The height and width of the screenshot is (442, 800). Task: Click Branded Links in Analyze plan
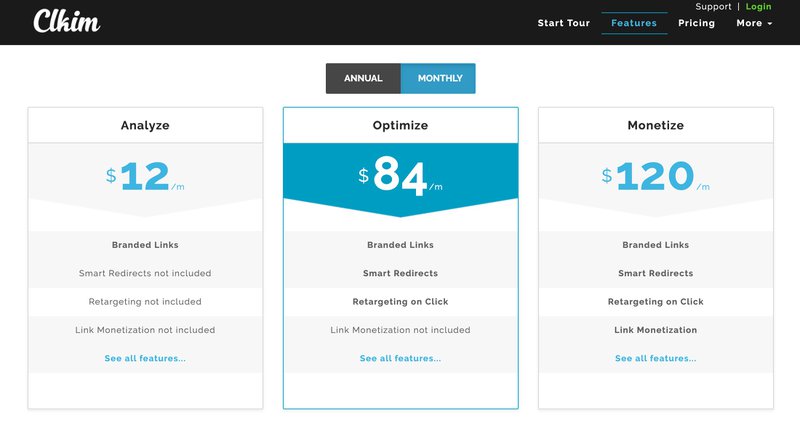pyautogui.click(x=145, y=245)
